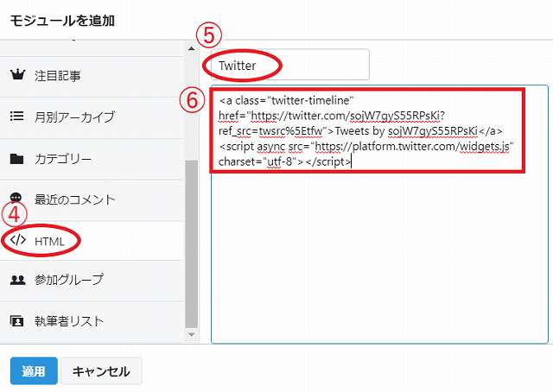The image size is (553, 392).
Task: Click the crown icon beside 注目記事
Action: tap(17, 75)
